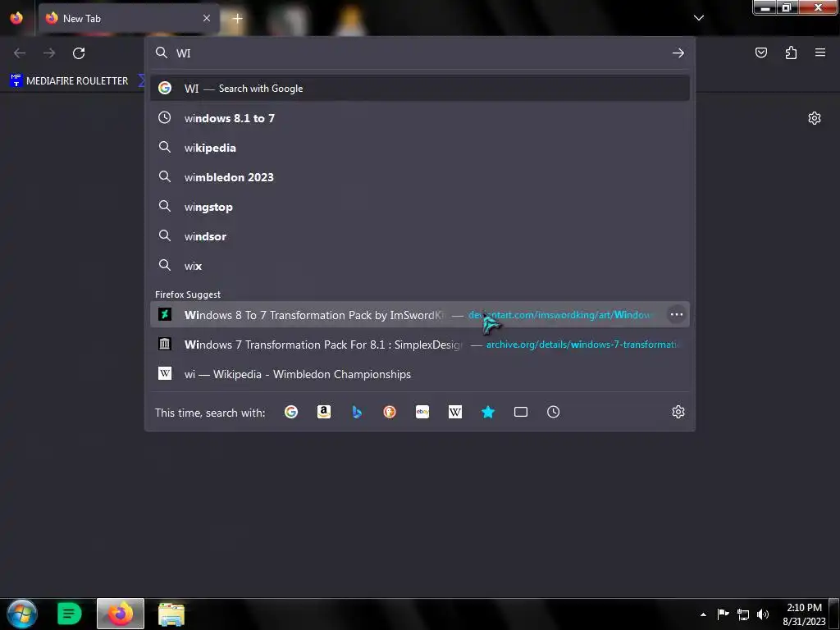Open the Windows Start orb
The width and height of the screenshot is (840, 630).
(22, 614)
